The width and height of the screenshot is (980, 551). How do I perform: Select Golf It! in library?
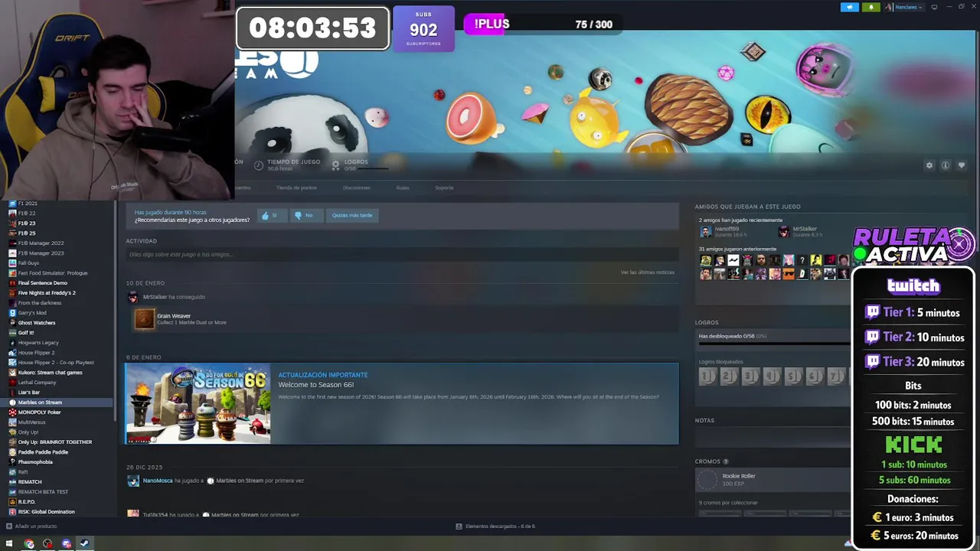pyautogui.click(x=26, y=333)
